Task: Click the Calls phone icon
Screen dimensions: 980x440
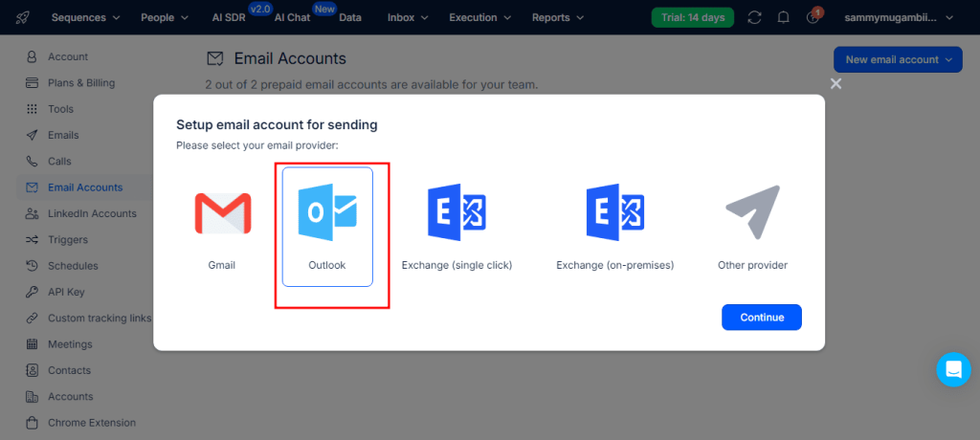Action: (x=32, y=162)
